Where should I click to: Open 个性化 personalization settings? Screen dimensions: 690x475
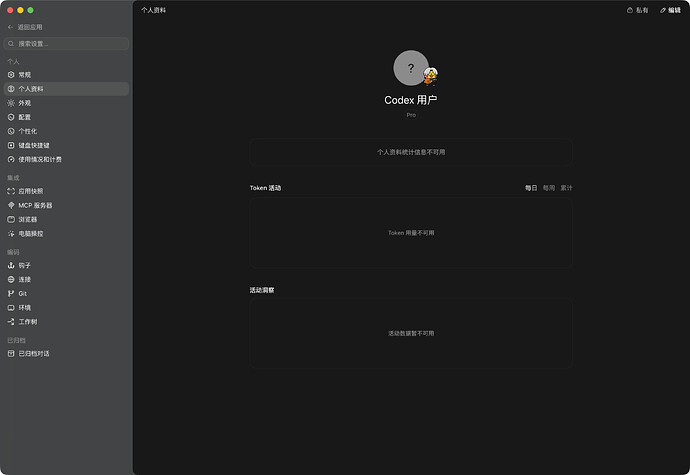click(66, 131)
